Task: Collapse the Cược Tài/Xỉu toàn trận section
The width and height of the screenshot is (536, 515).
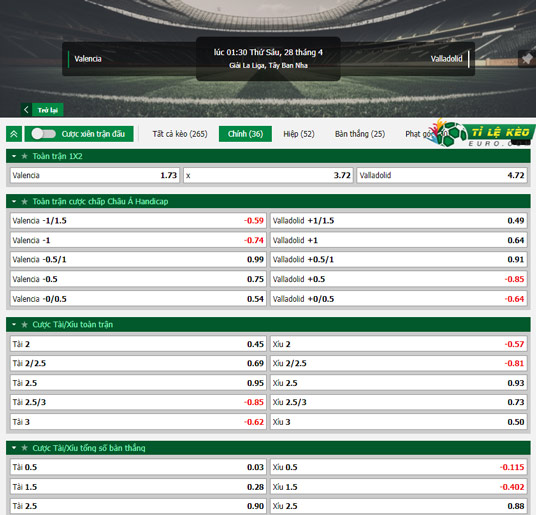Action: tap(14, 325)
